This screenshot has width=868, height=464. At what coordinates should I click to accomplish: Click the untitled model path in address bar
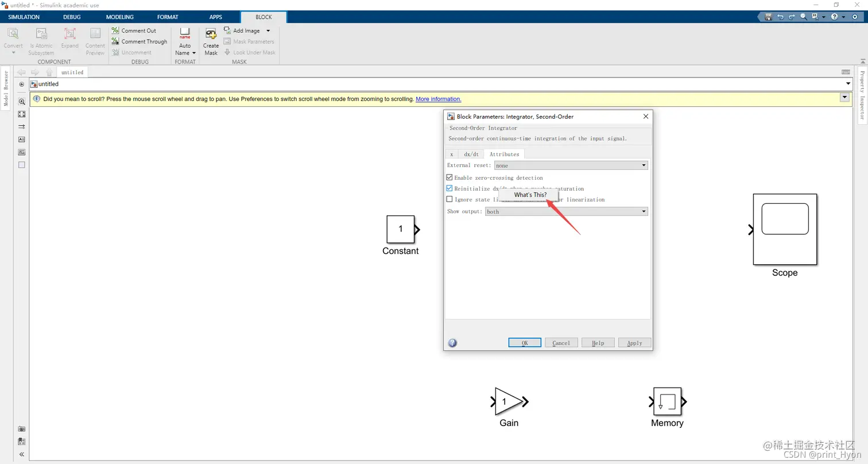(x=49, y=84)
